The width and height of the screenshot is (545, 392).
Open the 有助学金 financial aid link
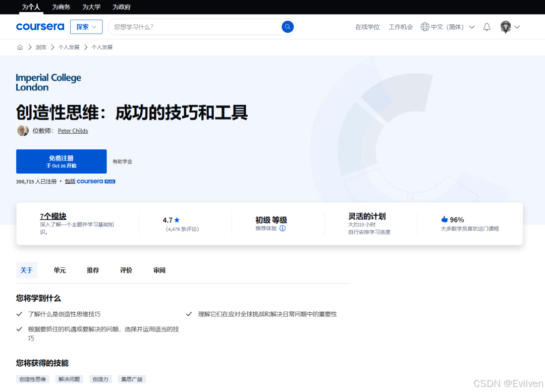point(122,161)
